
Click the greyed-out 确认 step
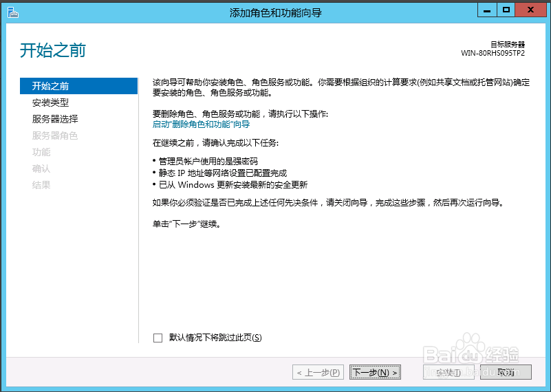(41, 168)
